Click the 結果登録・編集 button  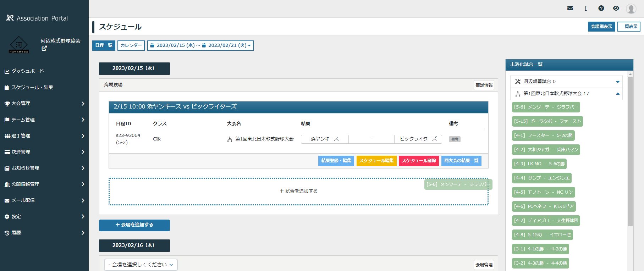coord(336,161)
